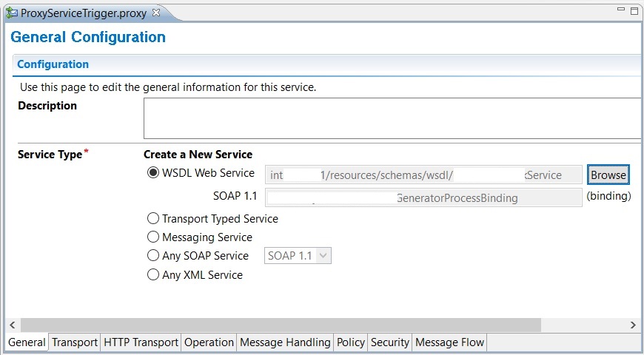Minimize the editor panel

tap(621, 9)
